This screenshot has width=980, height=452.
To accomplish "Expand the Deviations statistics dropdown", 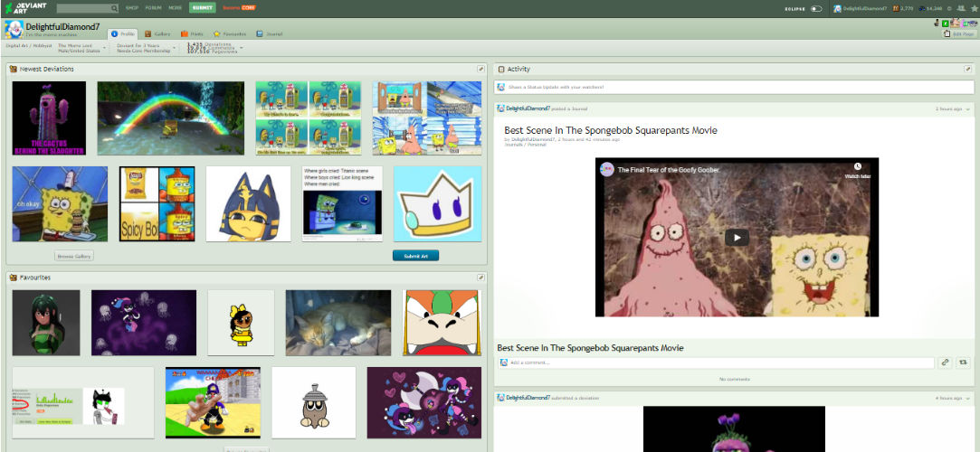I will point(242,48).
